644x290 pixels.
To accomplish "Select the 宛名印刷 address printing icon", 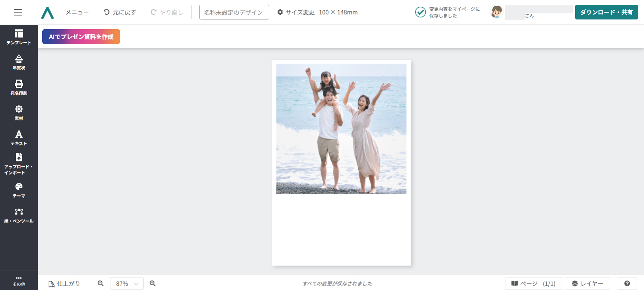I will pyautogui.click(x=19, y=87).
